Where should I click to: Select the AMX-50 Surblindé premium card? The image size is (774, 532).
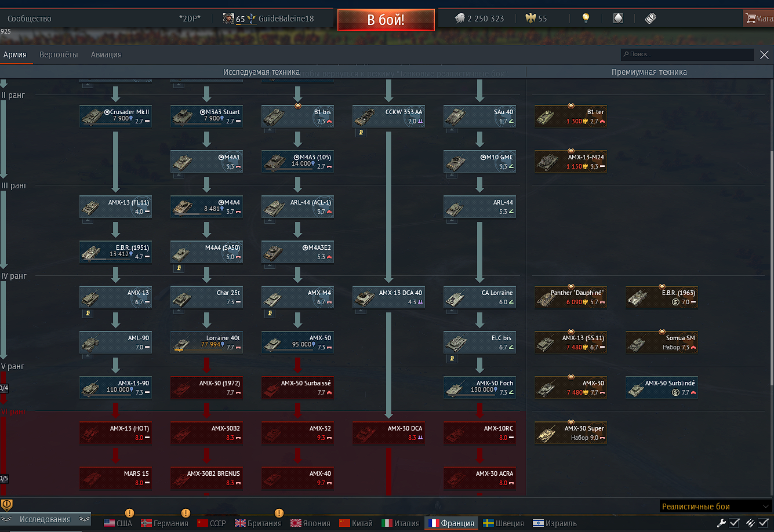(x=662, y=388)
